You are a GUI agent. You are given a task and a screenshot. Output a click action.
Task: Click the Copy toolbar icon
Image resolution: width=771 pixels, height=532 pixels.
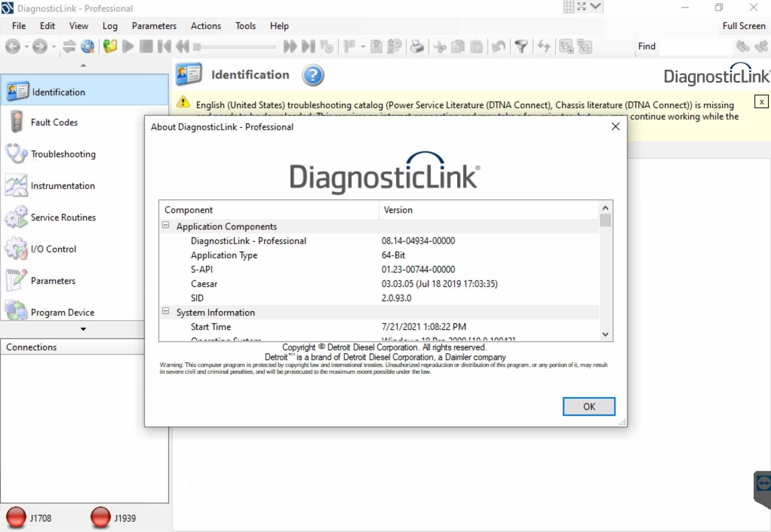coord(458,47)
